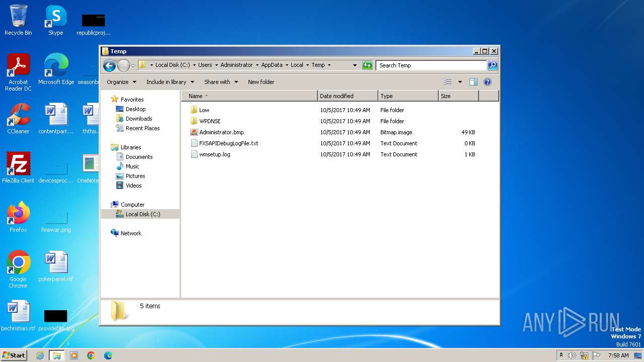The image size is (644, 362).
Task: Click the Forward navigation arrow
Action: coord(123,65)
